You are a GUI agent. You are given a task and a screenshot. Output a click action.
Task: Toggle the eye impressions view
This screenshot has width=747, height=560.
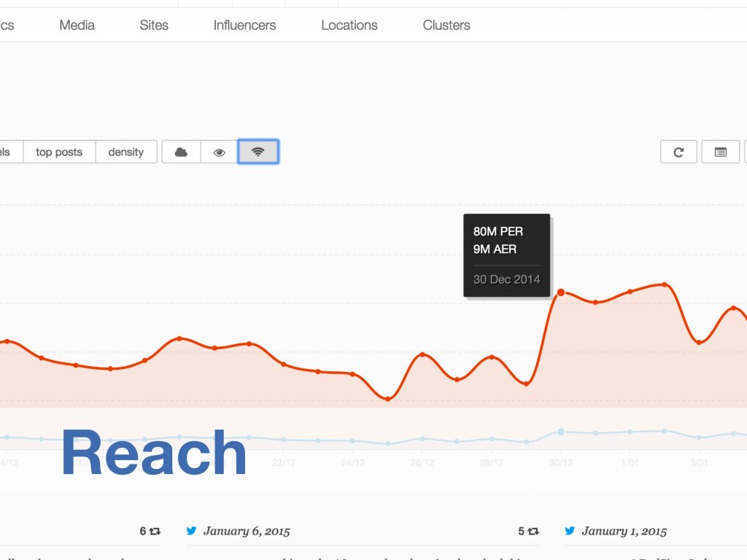tap(219, 152)
